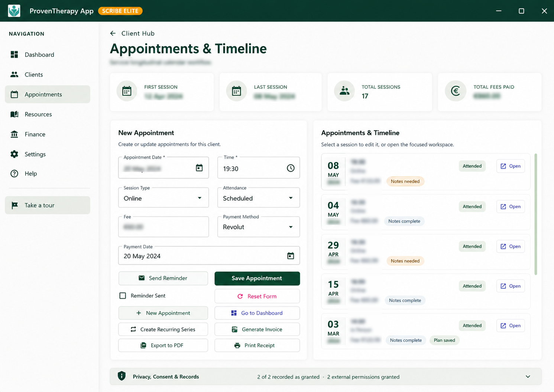Click the Total Fees Paid euro icon

[x=456, y=91]
